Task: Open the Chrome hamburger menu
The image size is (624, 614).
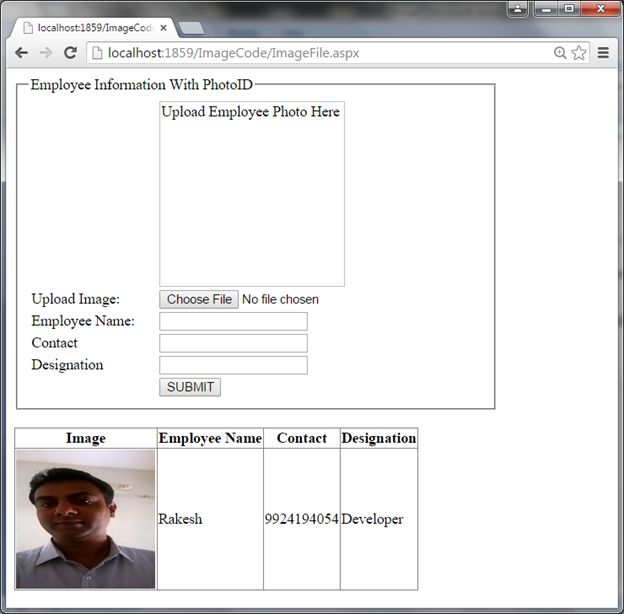Action: pyautogui.click(x=603, y=53)
